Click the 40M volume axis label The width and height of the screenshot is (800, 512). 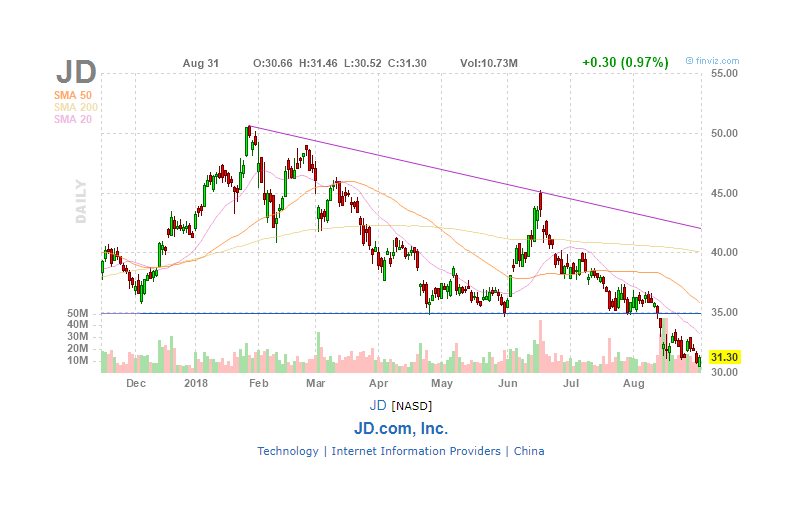coord(78,325)
